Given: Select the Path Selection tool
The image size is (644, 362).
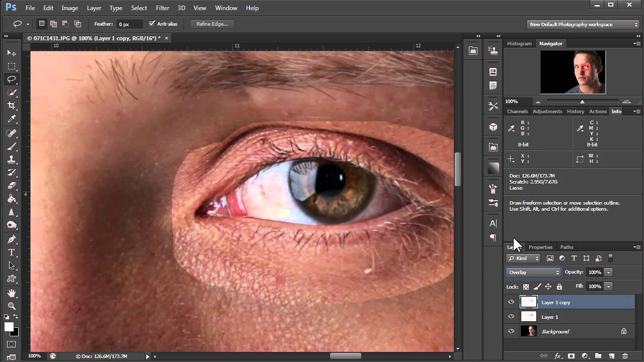Looking at the screenshot, I should [x=12, y=265].
